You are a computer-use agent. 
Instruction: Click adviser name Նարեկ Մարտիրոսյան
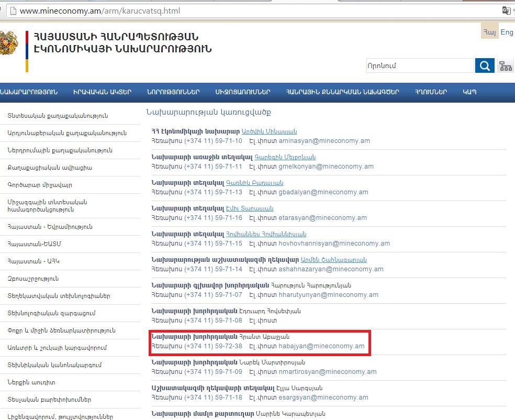(x=272, y=362)
